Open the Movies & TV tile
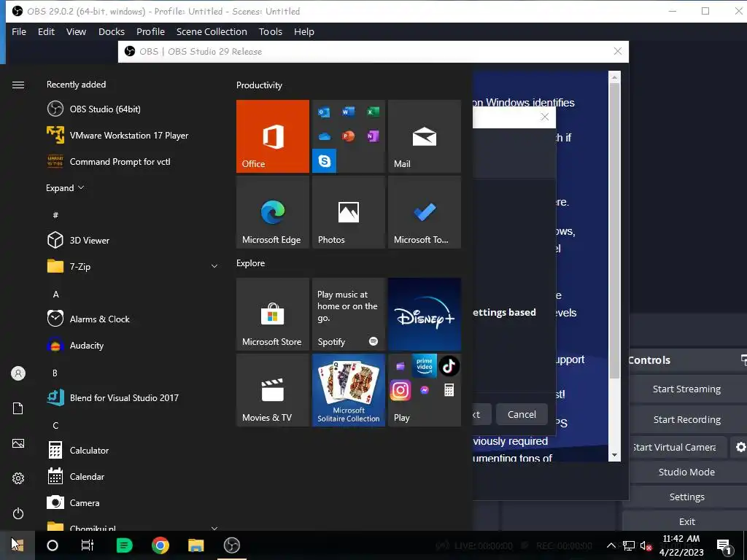The width and height of the screenshot is (747, 560). click(x=273, y=390)
